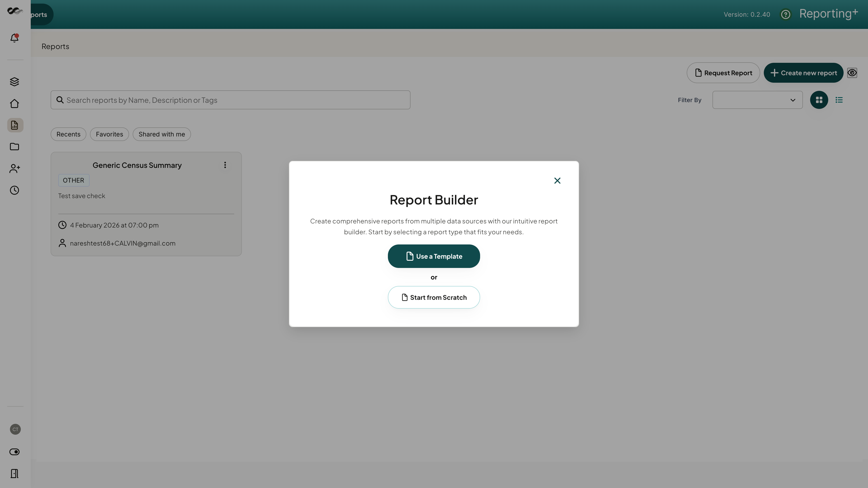Click the app logo in sidebar

point(15,11)
